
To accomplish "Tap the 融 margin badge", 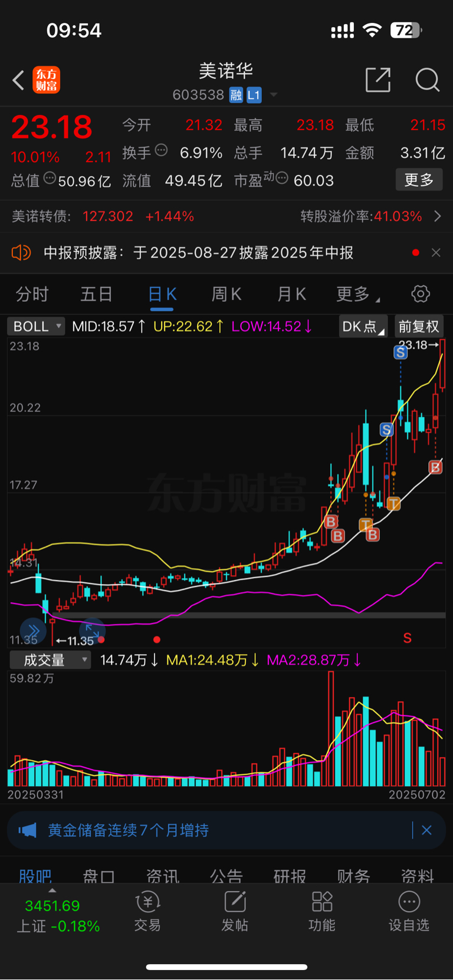I will pos(236,95).
